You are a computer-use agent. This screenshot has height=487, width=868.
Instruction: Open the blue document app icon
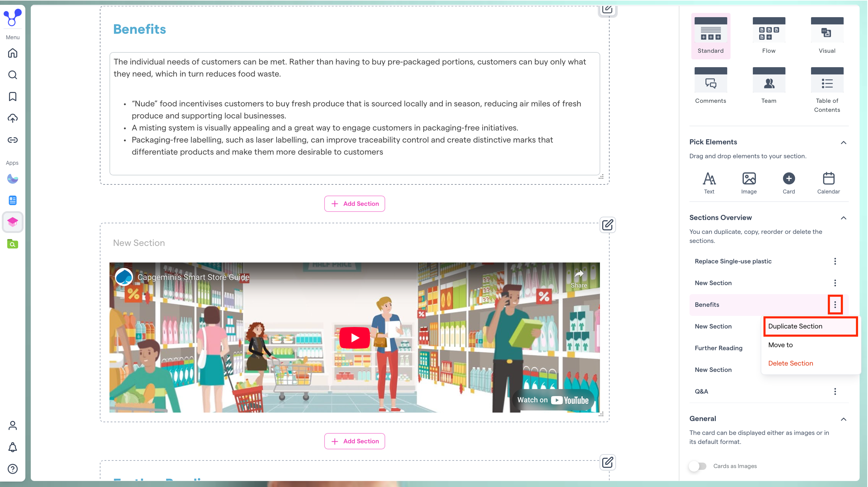[12, 200]
